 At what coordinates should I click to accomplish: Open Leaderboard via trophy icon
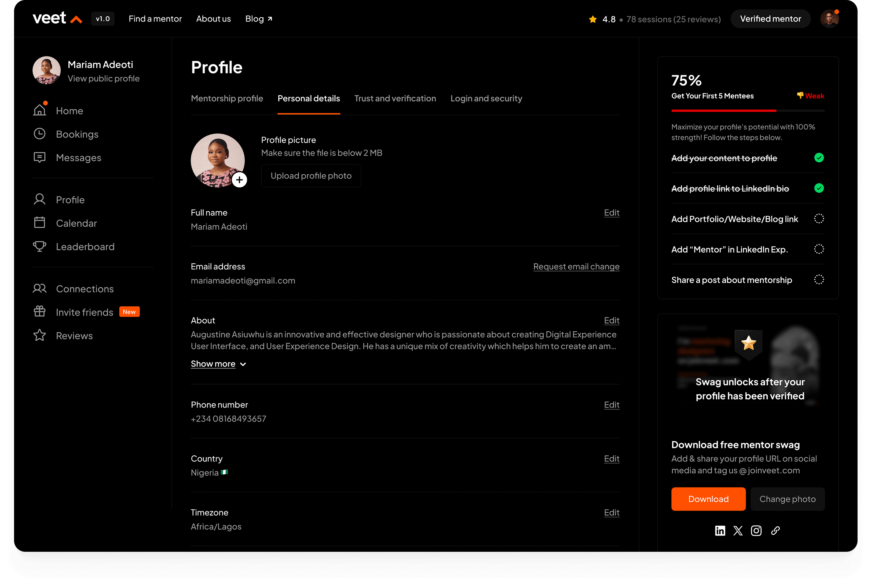click(x=39, y=246)
